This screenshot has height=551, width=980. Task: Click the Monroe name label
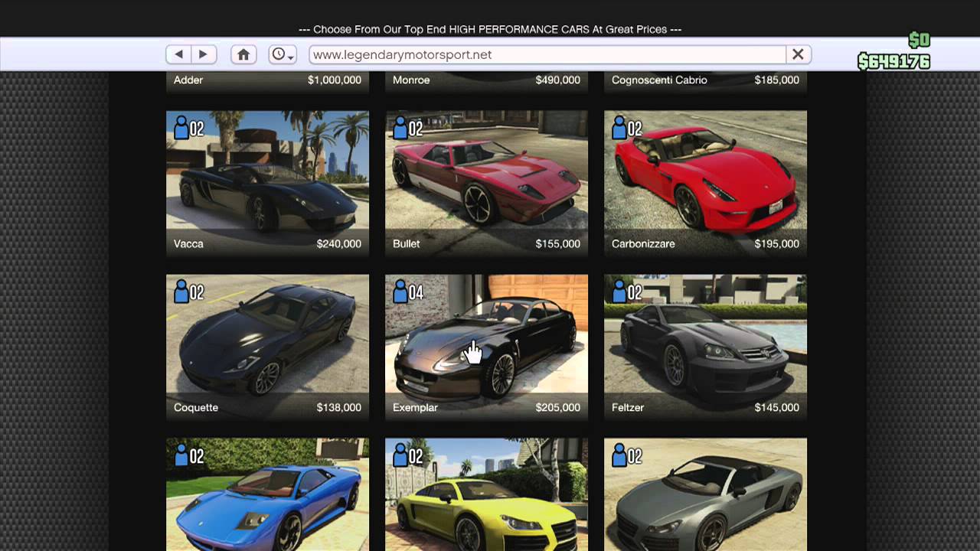411,80
